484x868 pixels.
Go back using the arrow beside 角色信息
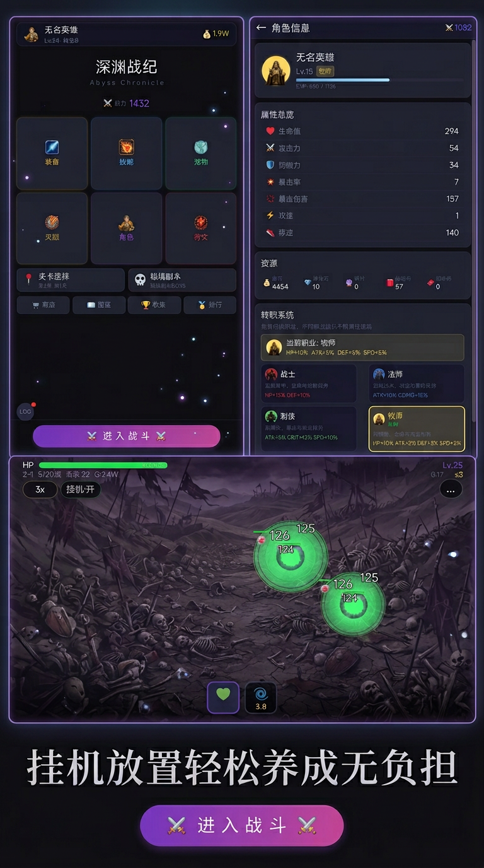click(x=261, y=28)
